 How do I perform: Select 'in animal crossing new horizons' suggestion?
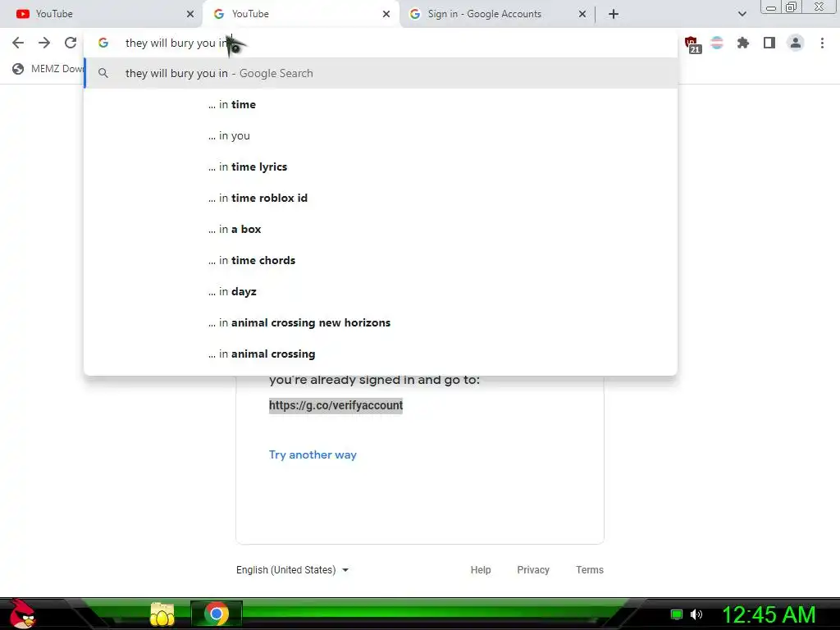point(381,322)
